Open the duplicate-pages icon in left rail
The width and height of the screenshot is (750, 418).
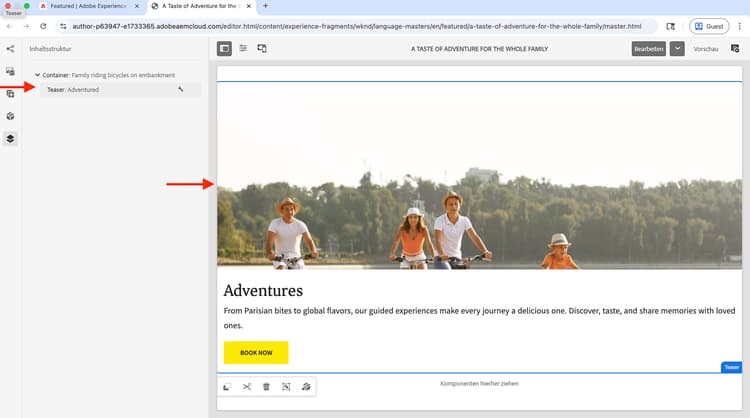(10, 94)
